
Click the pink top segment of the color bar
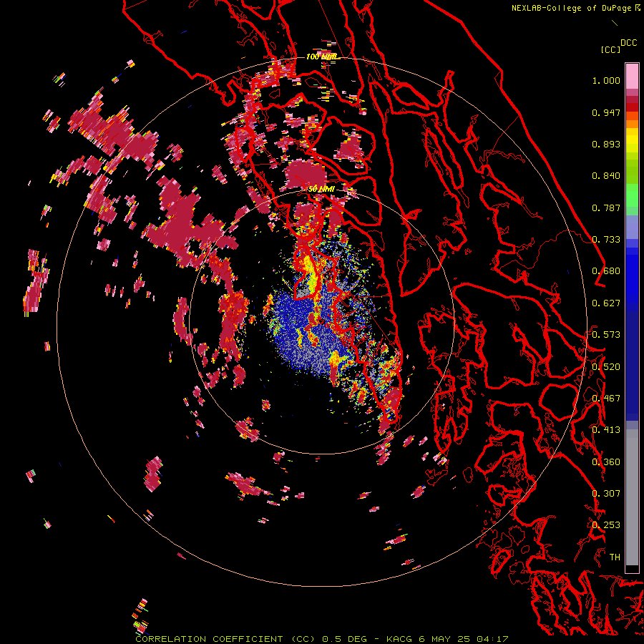coord(632,76)
